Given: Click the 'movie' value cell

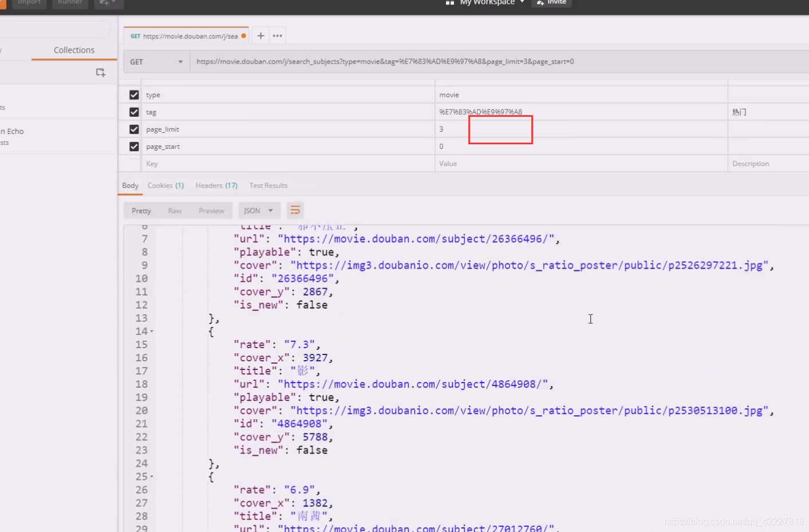Looking at the screenshot, I should (x=581, y=95).
